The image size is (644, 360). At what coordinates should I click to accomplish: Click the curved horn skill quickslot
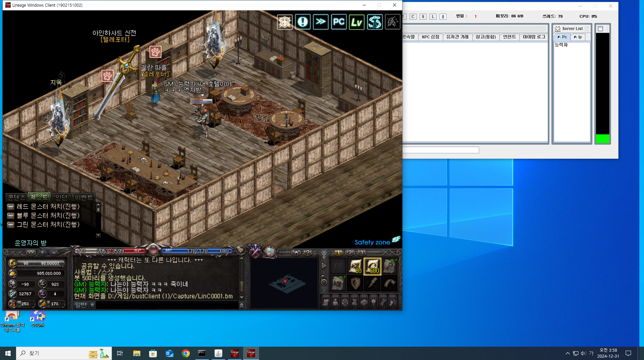point(390,284)
